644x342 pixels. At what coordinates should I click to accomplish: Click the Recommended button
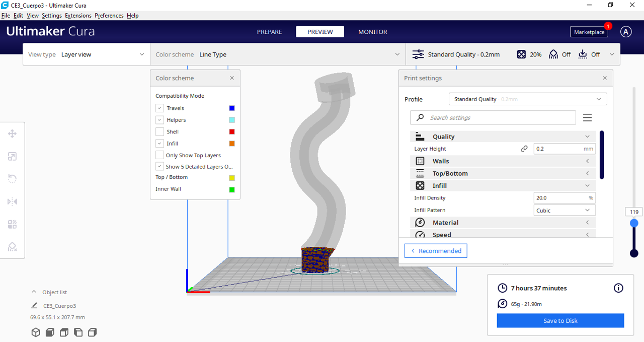click(x=436, y=251)
